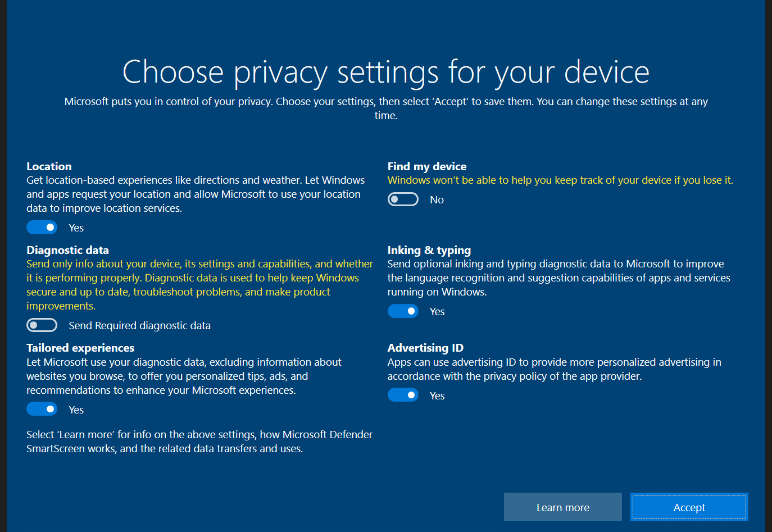The width and height of the screenshot is (772, 532).
Task: Select the Inking & typing heading
Action: pos(429,250)
